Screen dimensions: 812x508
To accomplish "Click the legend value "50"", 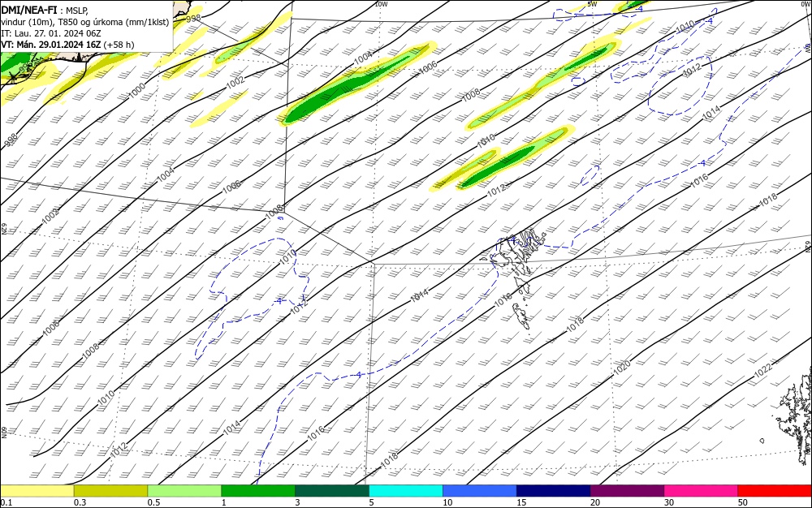I will point(743,502).
